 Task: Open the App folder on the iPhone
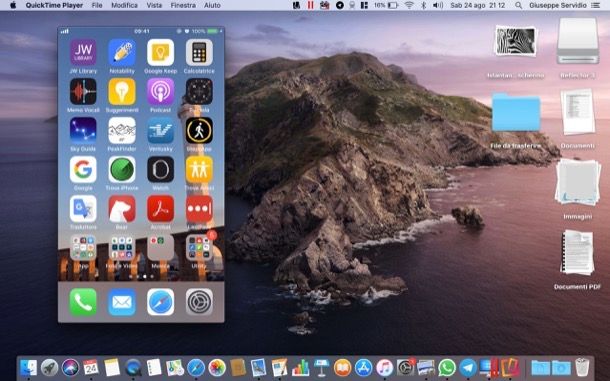pos(83,248)
